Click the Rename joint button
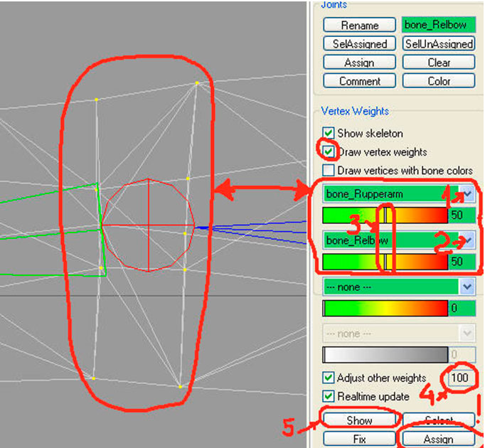 point(359,25)
